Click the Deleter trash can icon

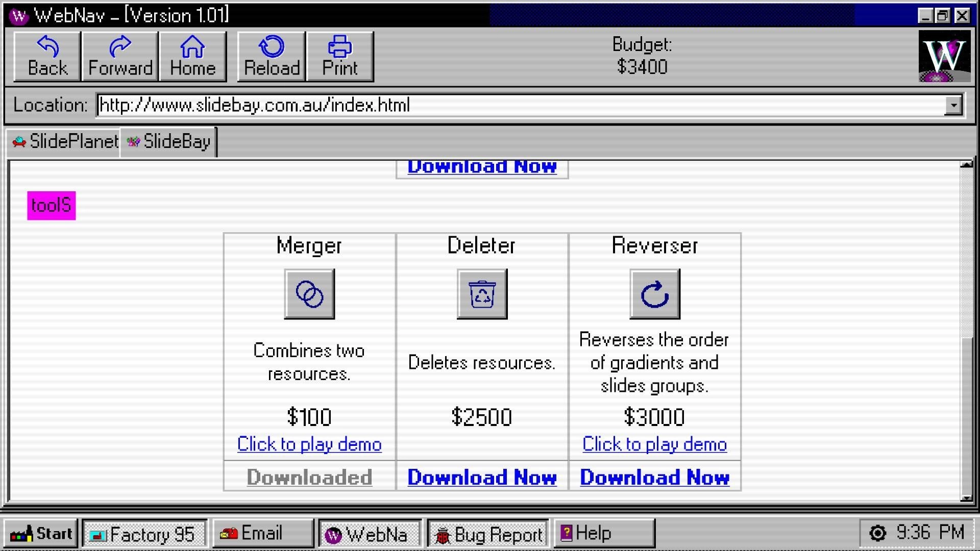point(481,294)
